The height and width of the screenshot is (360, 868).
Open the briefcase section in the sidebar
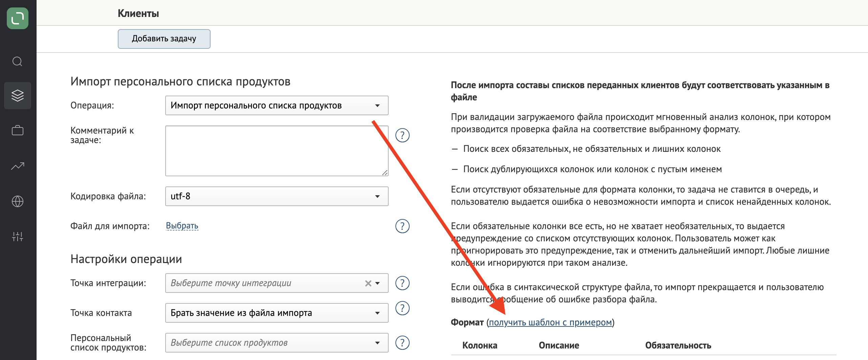(18, 131)
